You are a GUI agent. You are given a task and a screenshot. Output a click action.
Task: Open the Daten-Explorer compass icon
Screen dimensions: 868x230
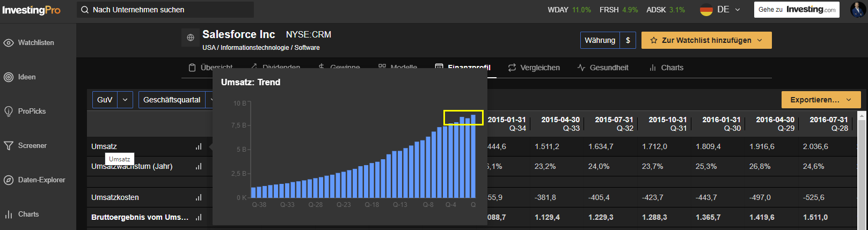(x=9, y=180)
